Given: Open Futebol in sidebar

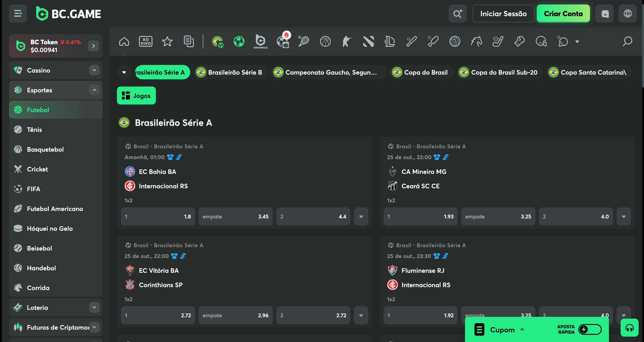Looking at the screenshot, I should [56, 110].
